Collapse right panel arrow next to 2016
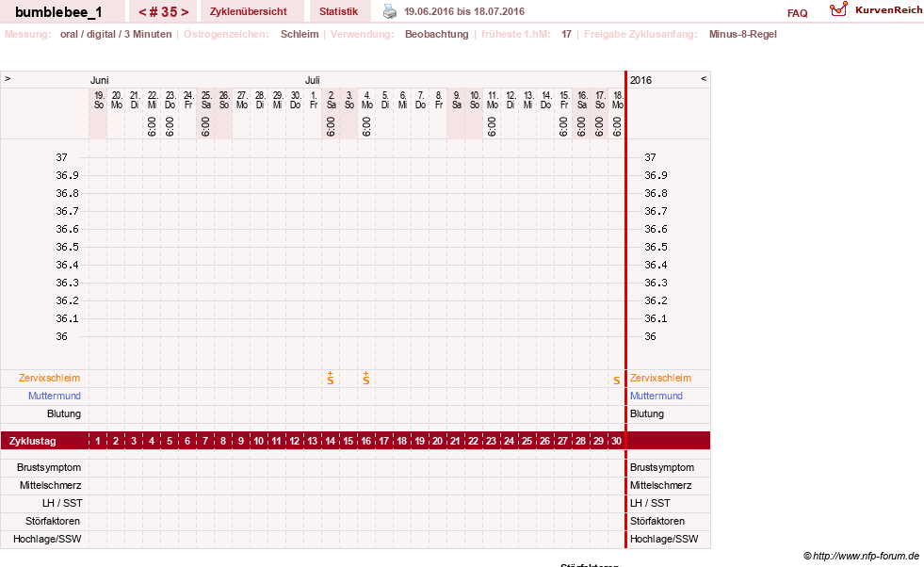This screenshot has width=924, height=567. 703,78
